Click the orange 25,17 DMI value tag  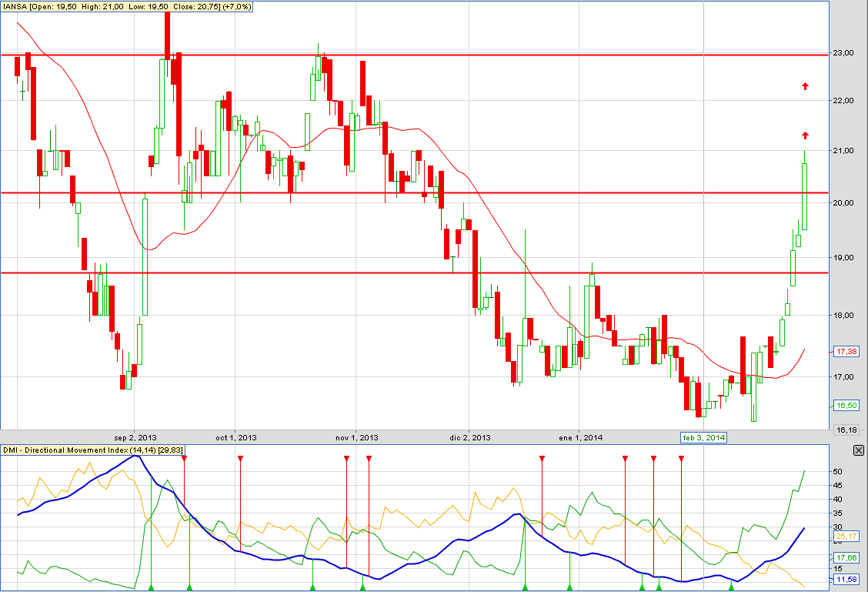click(x=846, y=536)
